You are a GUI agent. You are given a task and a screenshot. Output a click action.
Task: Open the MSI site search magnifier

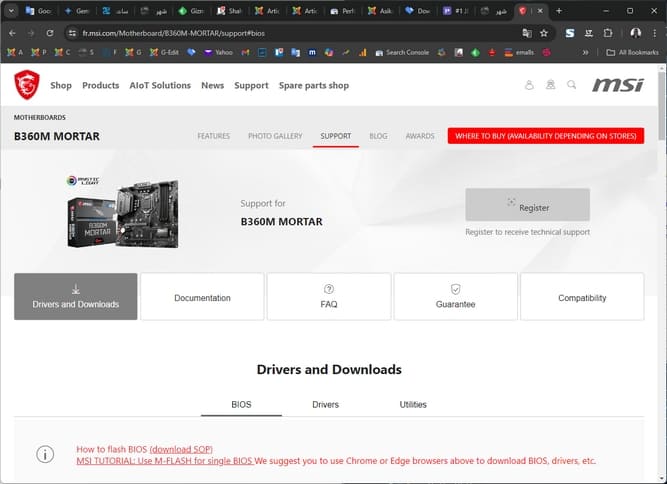571,85
